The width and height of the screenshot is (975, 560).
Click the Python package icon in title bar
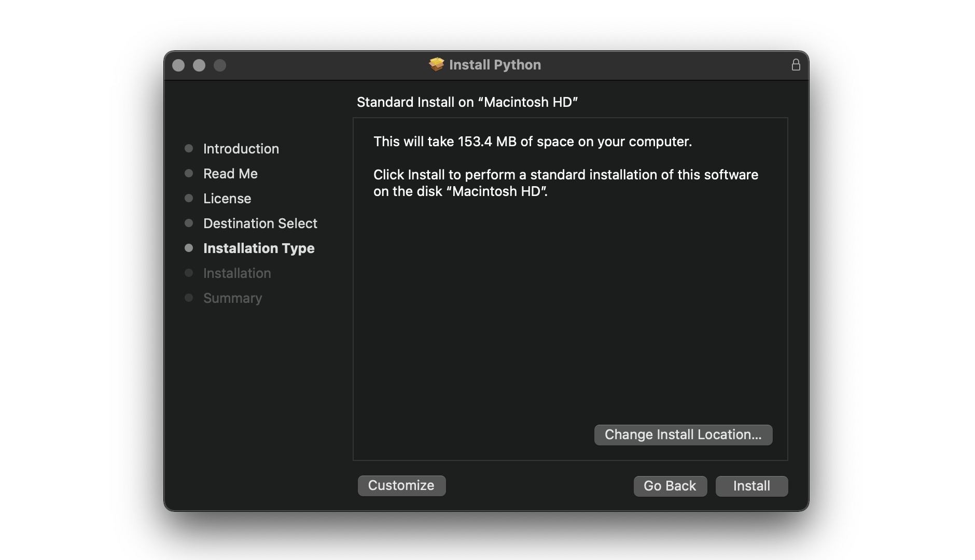click(436, 64)
